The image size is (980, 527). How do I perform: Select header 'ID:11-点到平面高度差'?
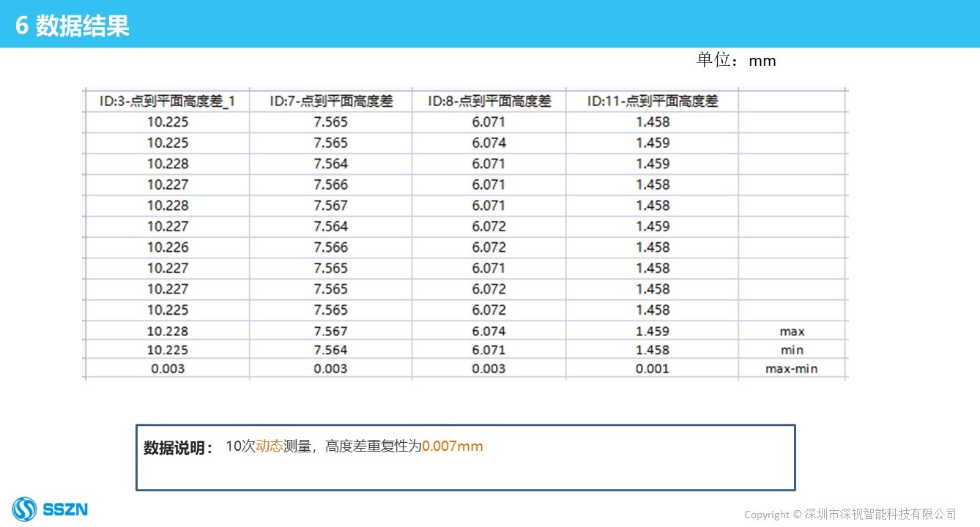tap(653, 101)
